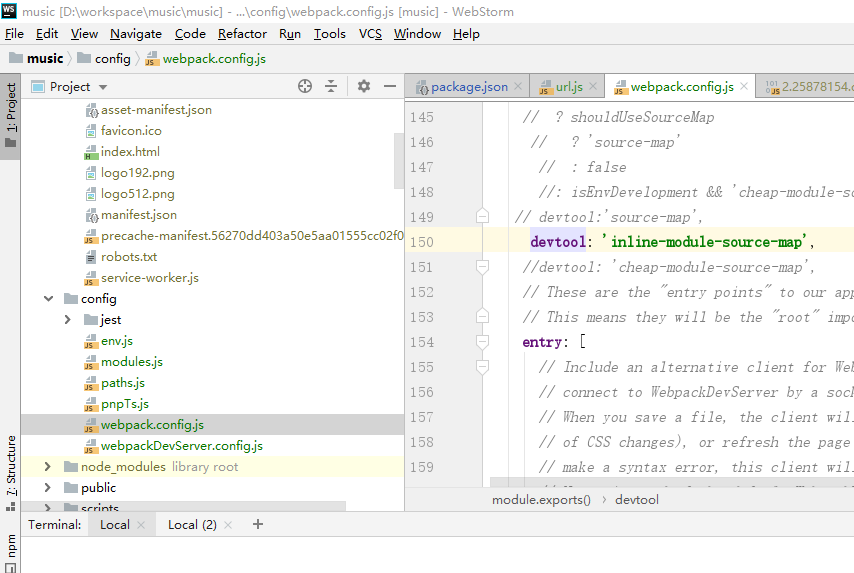
Task: Open the File menu
Action: 14,34
